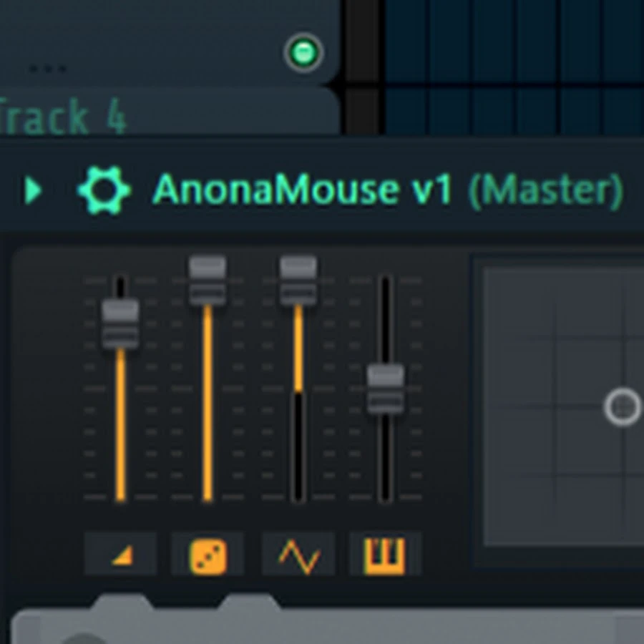644x644 pixels.
Task: Click the first fader handle on the left
Action: click(120, 324)
